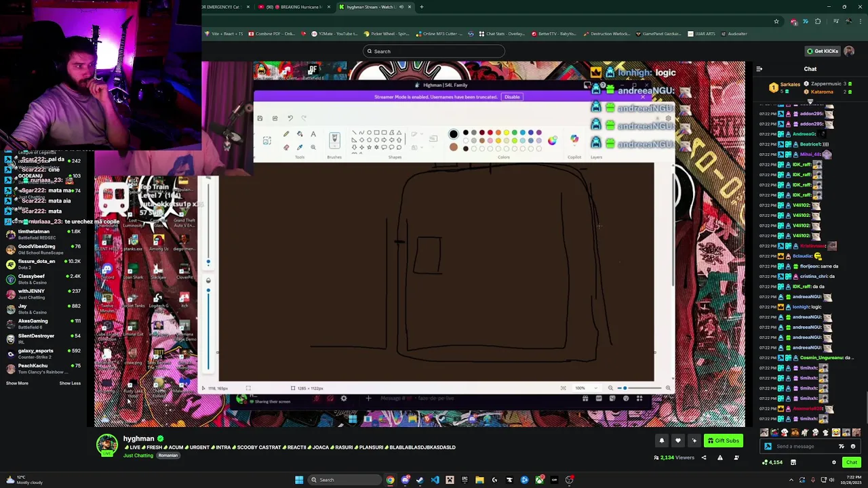The width and height of the screenshot is (868, 488).
Task: Click the chat translate icon
Action: tap(842, 446)
